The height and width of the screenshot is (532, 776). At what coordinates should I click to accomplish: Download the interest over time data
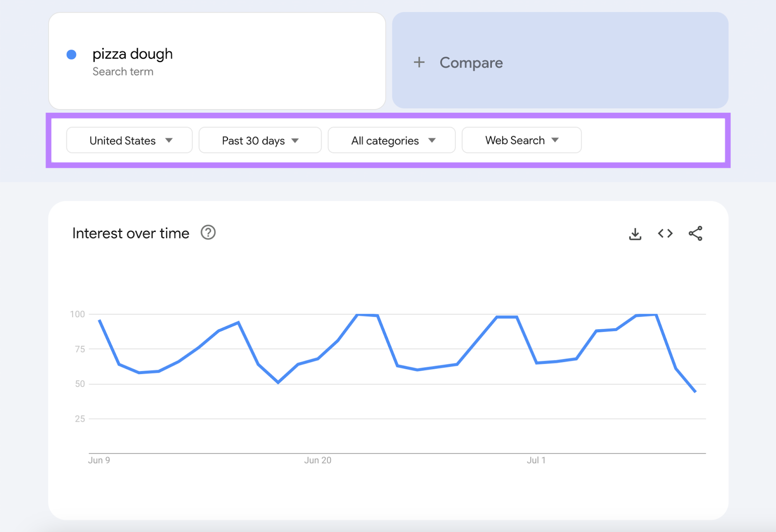click(x=635, y=234)
